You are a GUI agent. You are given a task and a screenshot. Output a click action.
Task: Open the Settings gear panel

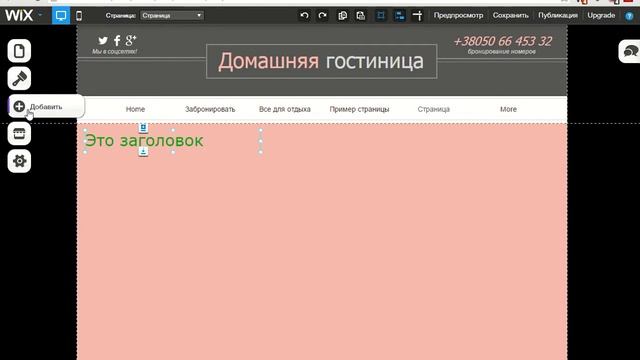[x=19, y=161]
